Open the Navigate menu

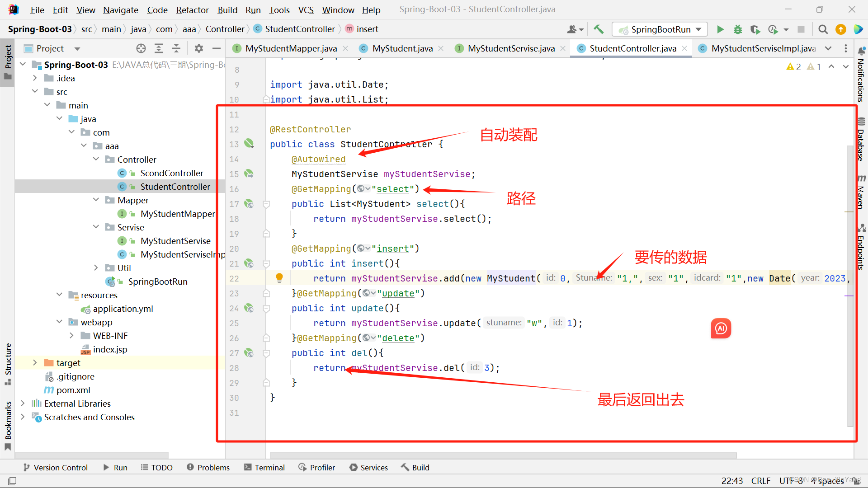point(120,10)
